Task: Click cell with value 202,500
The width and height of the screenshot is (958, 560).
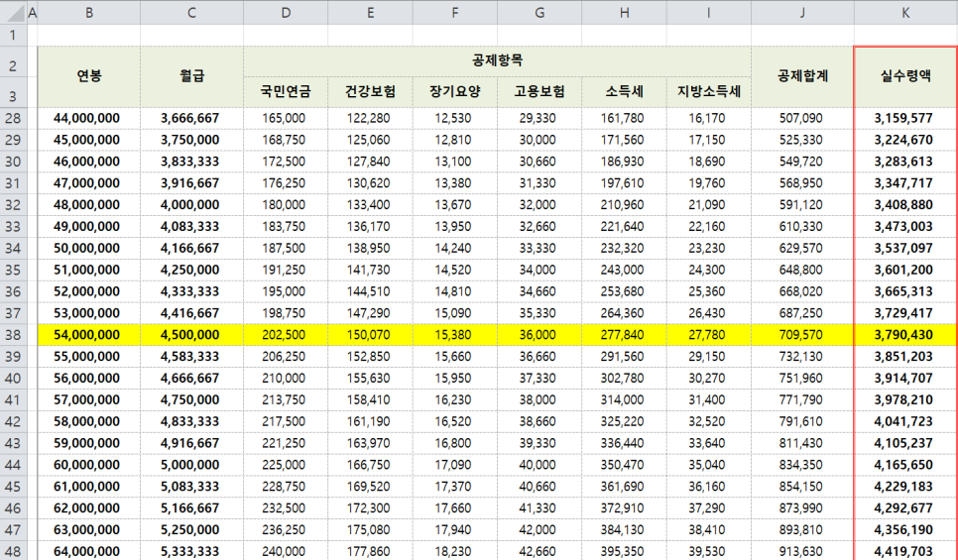Action: tap(286, 335)
